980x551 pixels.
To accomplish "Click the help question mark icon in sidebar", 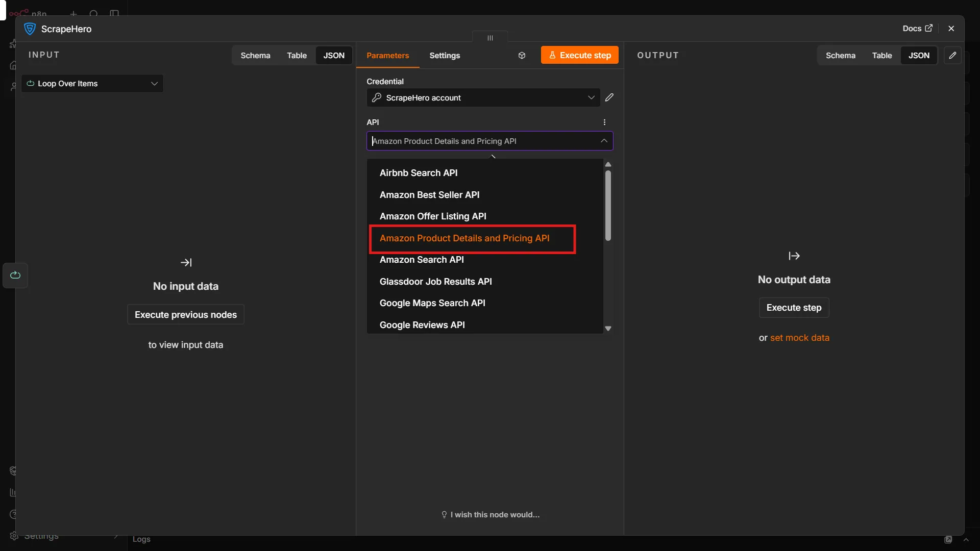I will 14,514.
